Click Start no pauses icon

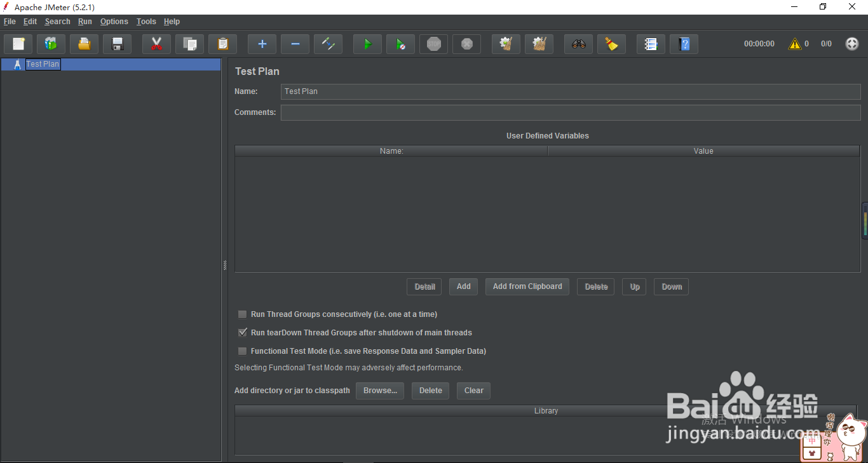click(401, 44)
